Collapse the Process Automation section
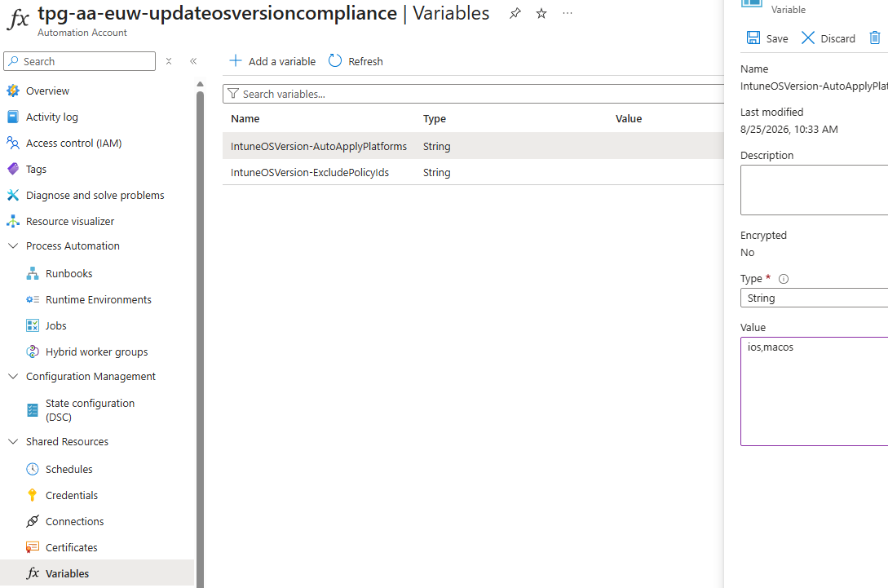The width and height of the screenshot is (888, 588). (13, 245)
